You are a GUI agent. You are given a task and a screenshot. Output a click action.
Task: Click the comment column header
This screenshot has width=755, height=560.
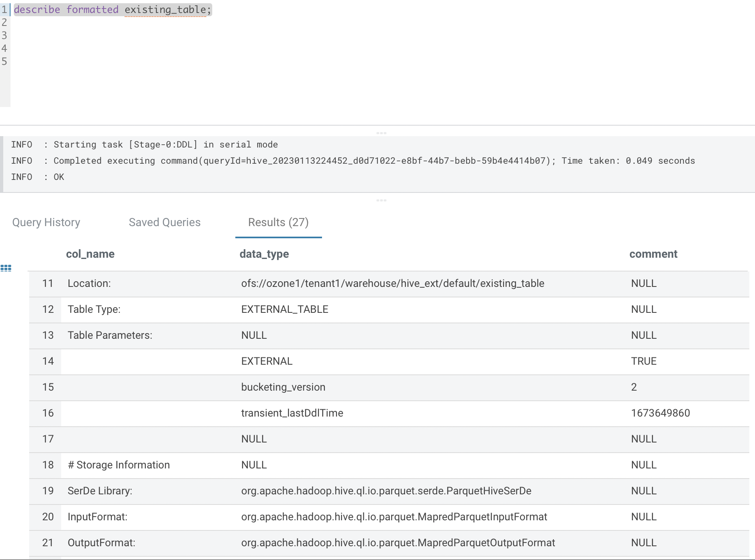pyautogui.click(x=653, y=254)
